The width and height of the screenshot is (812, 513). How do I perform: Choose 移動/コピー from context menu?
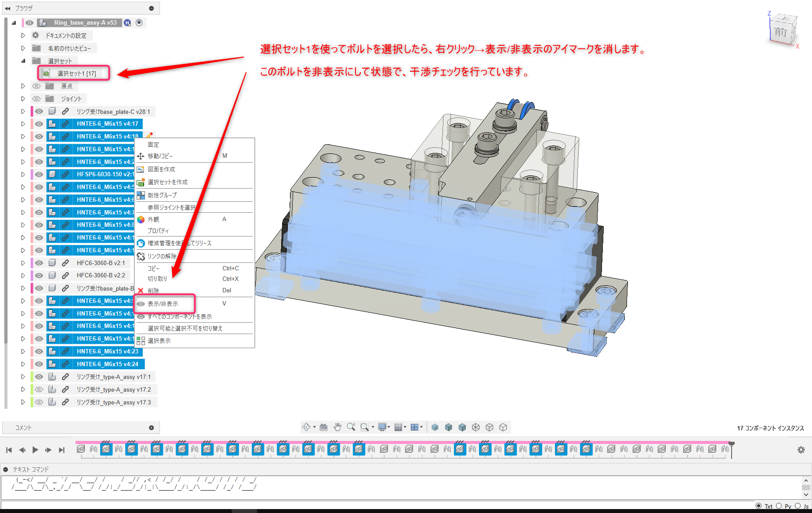tap(195, 156)
